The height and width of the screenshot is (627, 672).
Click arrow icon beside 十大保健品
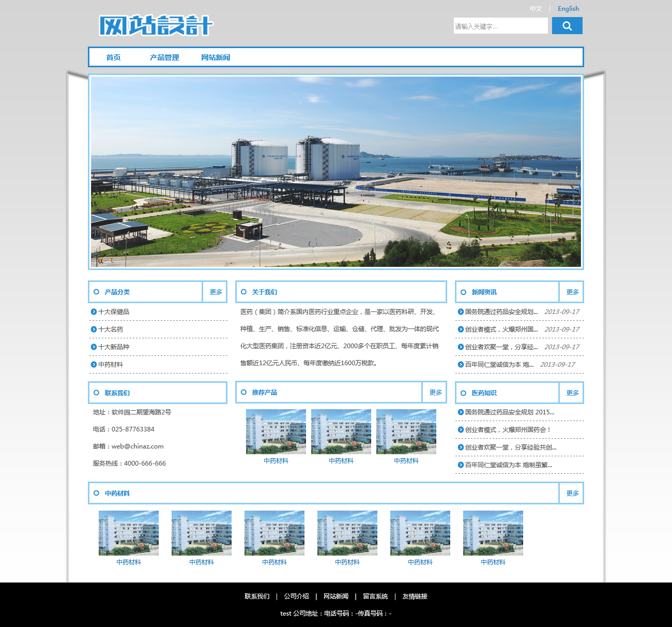pyautogui.click(x=94, y=311)
